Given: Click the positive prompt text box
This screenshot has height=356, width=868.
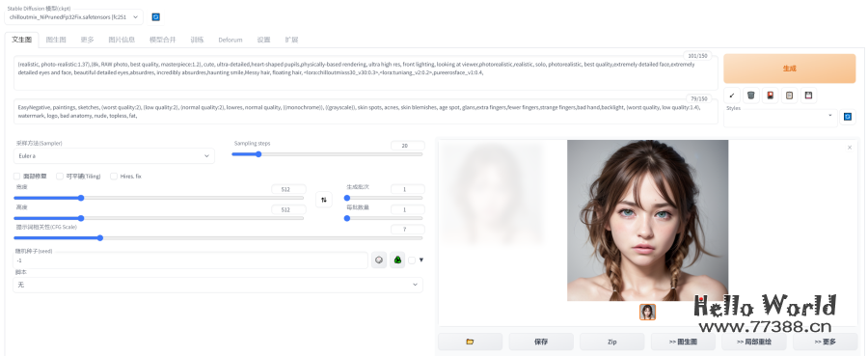Looking at the screenshot, I should (x=366, y=72).
